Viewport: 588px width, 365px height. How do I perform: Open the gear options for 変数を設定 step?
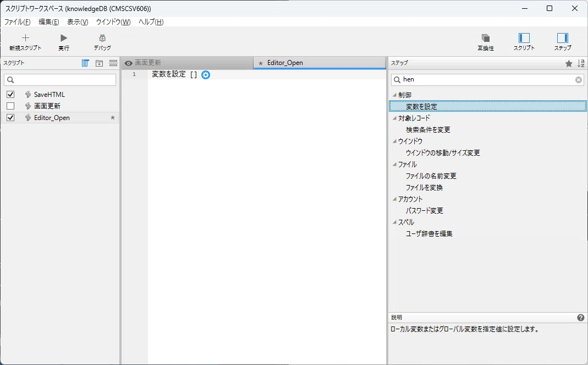(x=206, y=75)
